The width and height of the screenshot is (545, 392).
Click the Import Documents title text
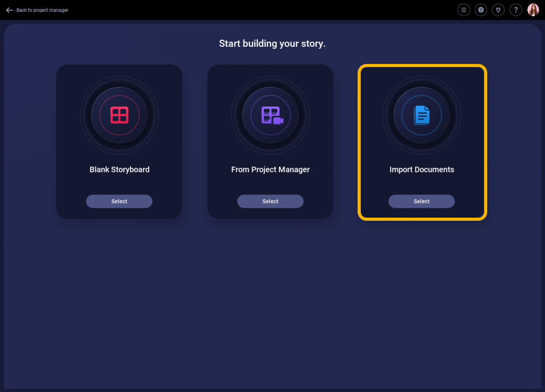click(422, 170)
